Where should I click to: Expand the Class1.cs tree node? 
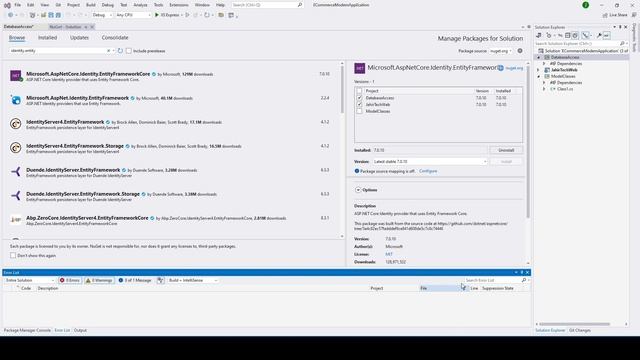(544, 89)
